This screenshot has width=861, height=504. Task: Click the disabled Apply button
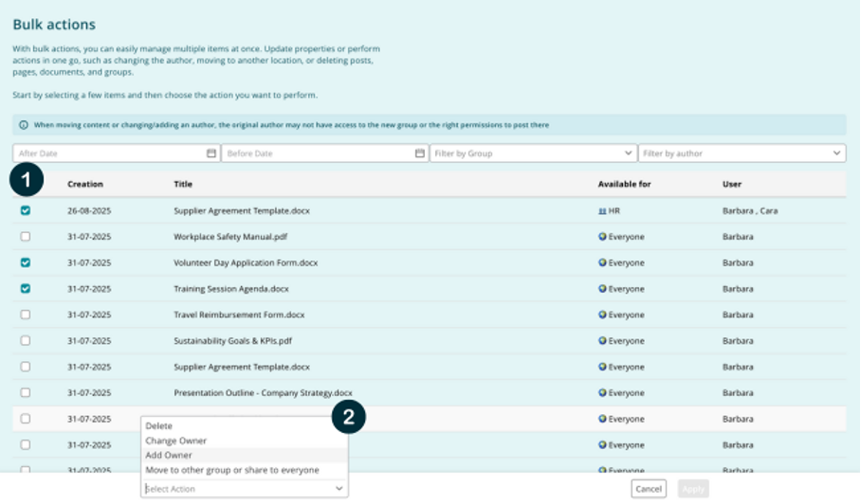coord(693,489)
